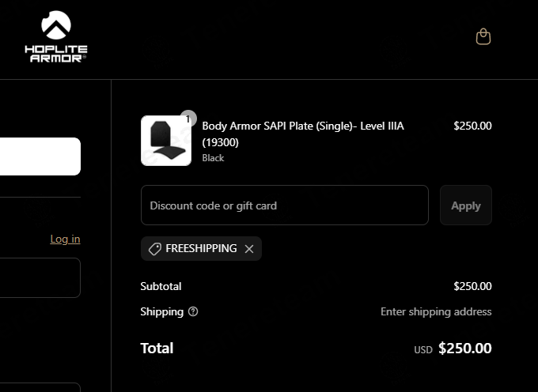Open the shopping bag cart icon
The height and width of the screenshot is (392, 538).
[x=483, y=37]
